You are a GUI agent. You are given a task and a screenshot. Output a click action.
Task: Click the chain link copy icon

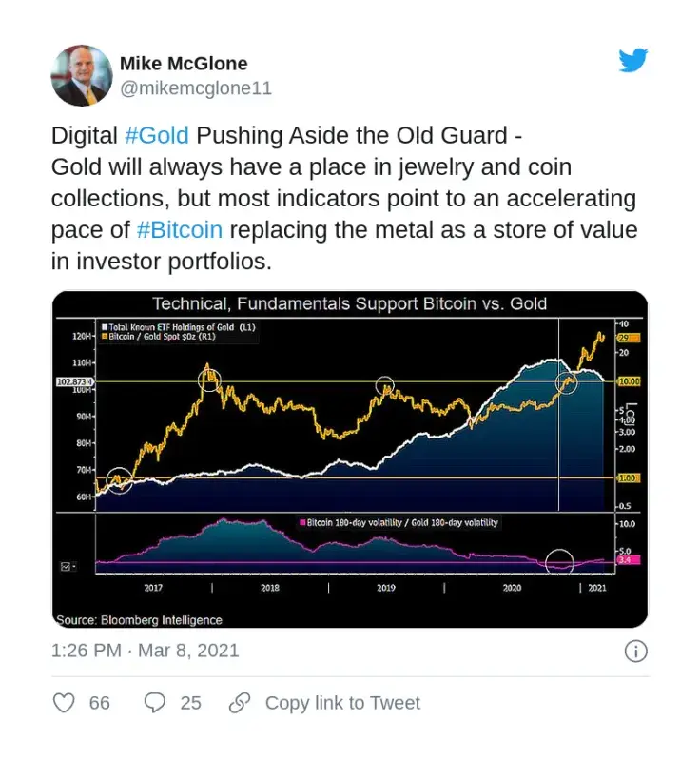(240, 703)
